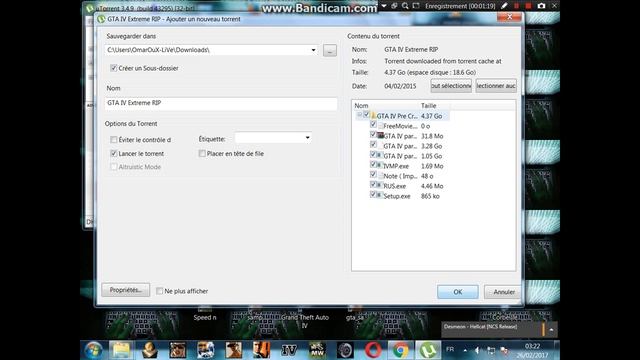Close the Ajouter un nouveau torrent dialog

(x=509, y=17)
